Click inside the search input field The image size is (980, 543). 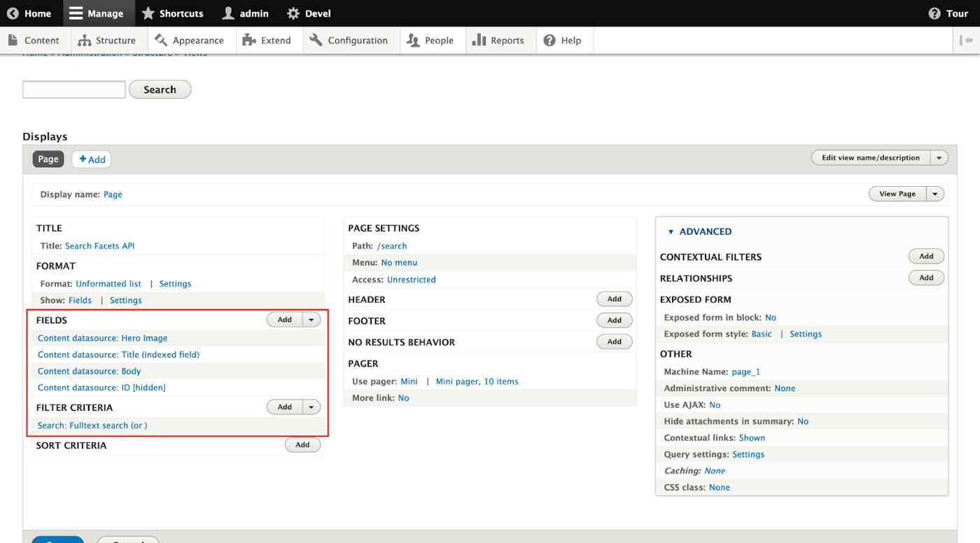tap(73, 89)
